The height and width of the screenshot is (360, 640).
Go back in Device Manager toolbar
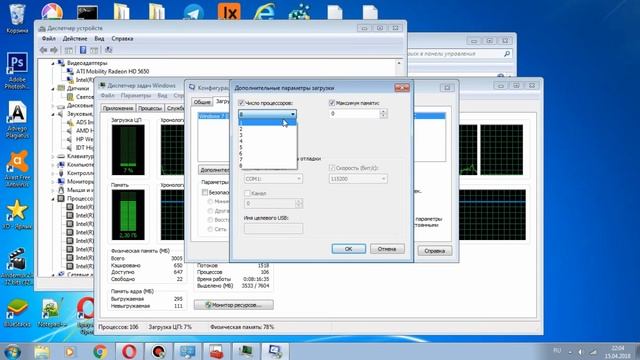point(43,50)
